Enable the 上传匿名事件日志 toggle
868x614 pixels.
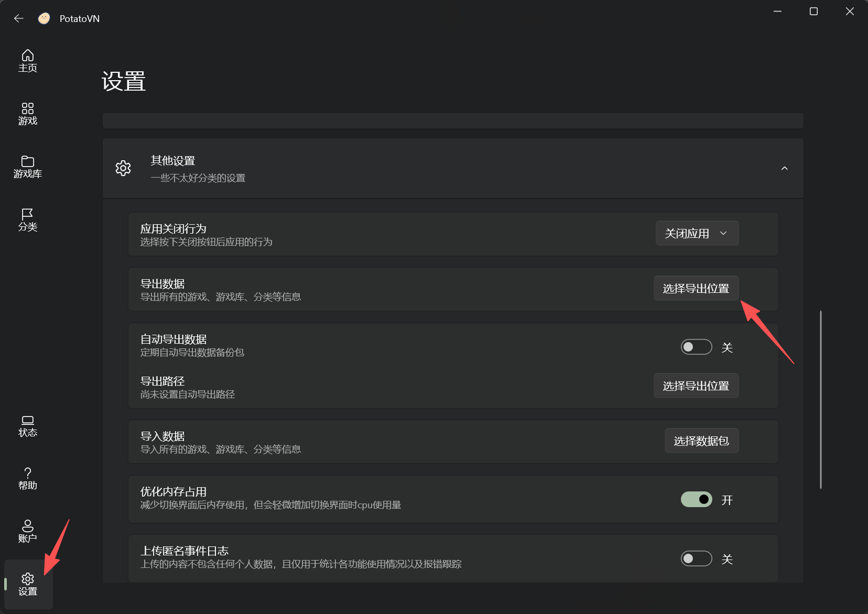(x=696, y=558)
